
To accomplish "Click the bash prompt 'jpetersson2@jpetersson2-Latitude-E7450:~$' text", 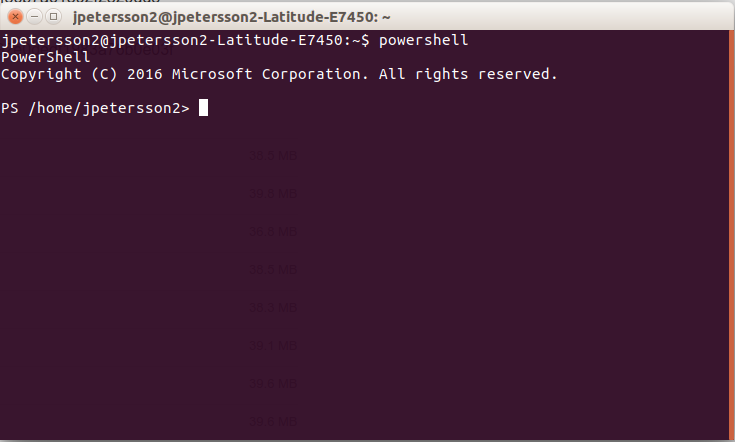I will [x=185, y=40].
